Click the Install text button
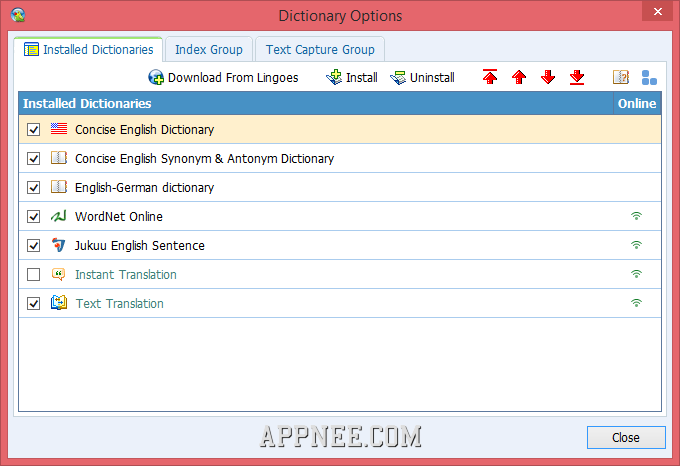The image size is (680, 466). (x=362, y=78)
